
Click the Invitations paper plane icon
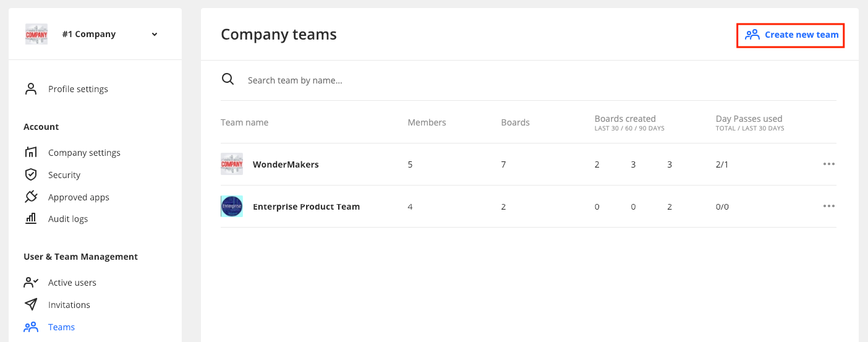[31, 305]
